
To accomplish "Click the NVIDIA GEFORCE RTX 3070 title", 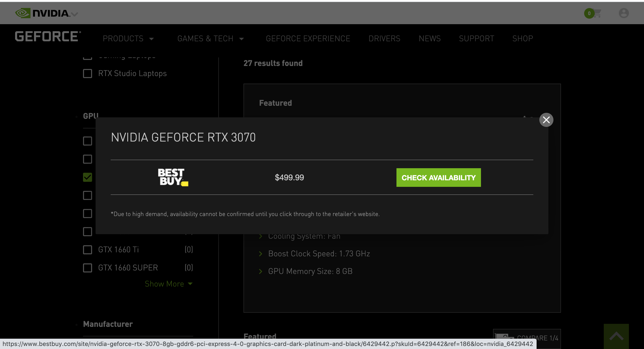I will click(x=183, y=137).
